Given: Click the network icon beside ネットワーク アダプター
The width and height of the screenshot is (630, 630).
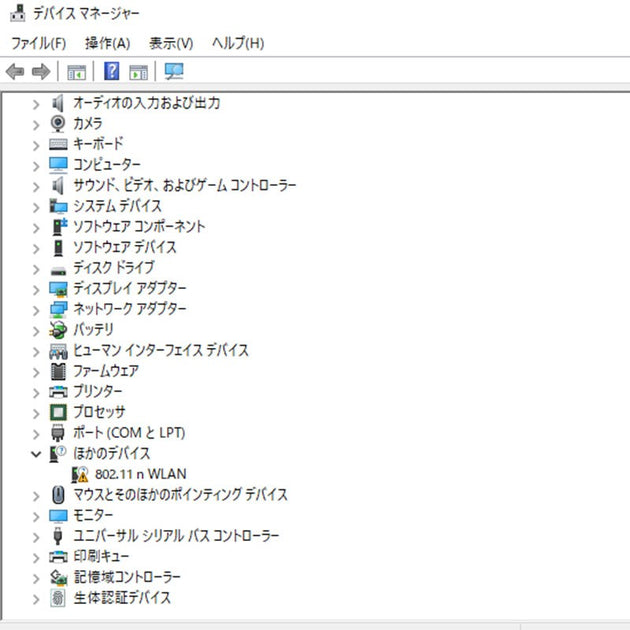Looking at the screenshot, I should coord(59,309).
